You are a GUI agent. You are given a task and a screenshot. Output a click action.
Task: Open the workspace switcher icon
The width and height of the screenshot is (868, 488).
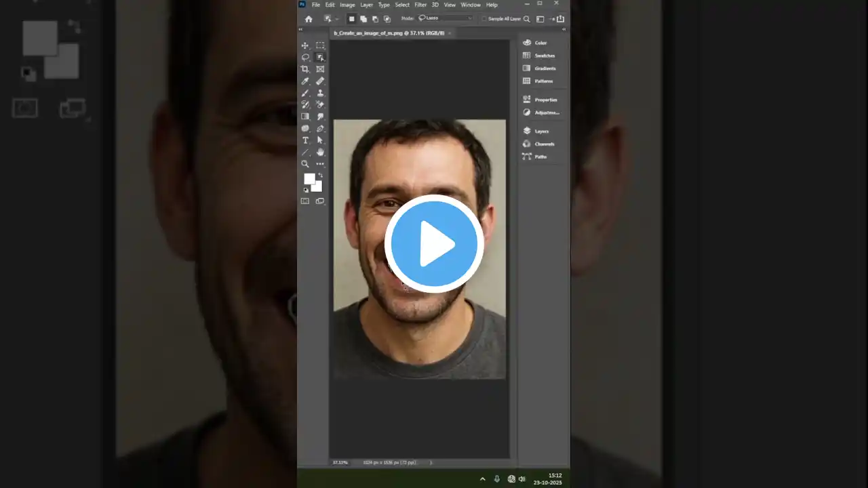coord(540,19)
